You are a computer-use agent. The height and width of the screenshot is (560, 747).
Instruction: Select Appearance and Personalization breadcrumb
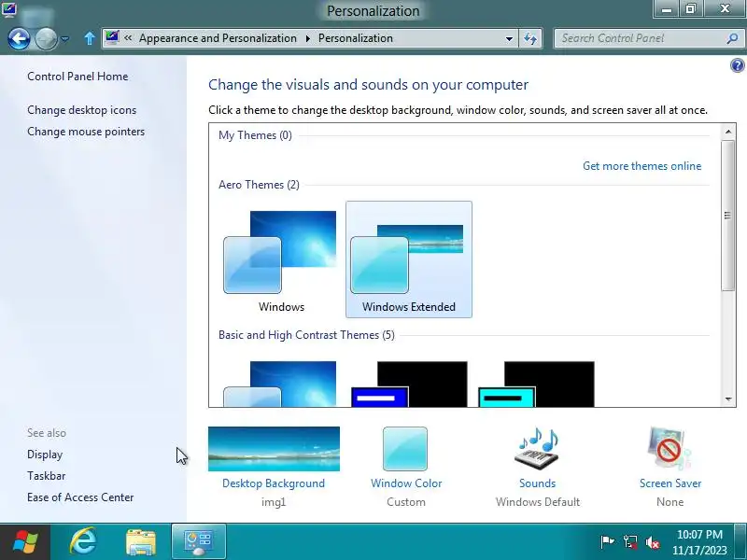point(218,38)
